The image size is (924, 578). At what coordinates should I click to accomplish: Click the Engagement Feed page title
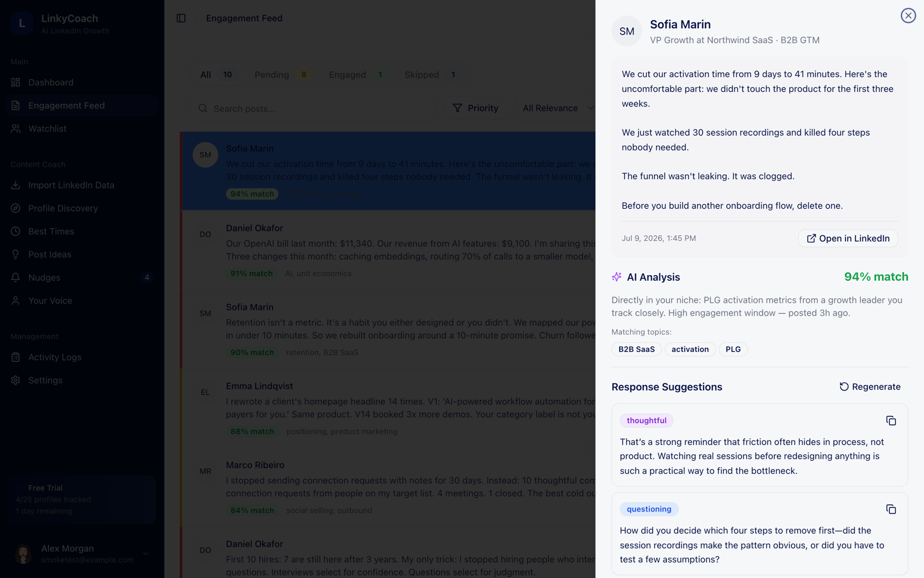pos(244,18)
